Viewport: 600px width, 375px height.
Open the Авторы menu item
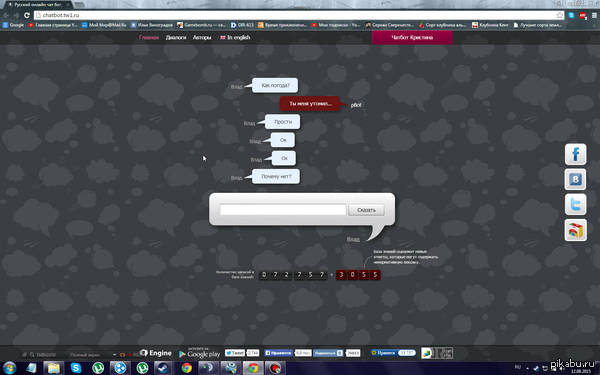click(202, 38)
